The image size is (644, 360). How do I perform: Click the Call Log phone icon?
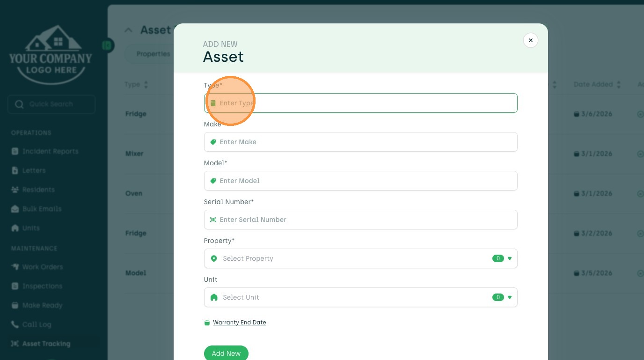click(x=15, y=325)
